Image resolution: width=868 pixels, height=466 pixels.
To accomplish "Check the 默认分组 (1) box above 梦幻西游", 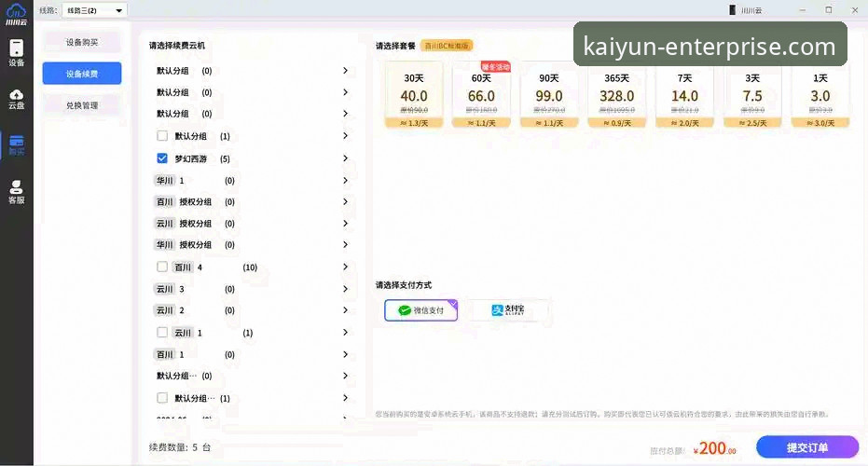I will coord(162,135).
